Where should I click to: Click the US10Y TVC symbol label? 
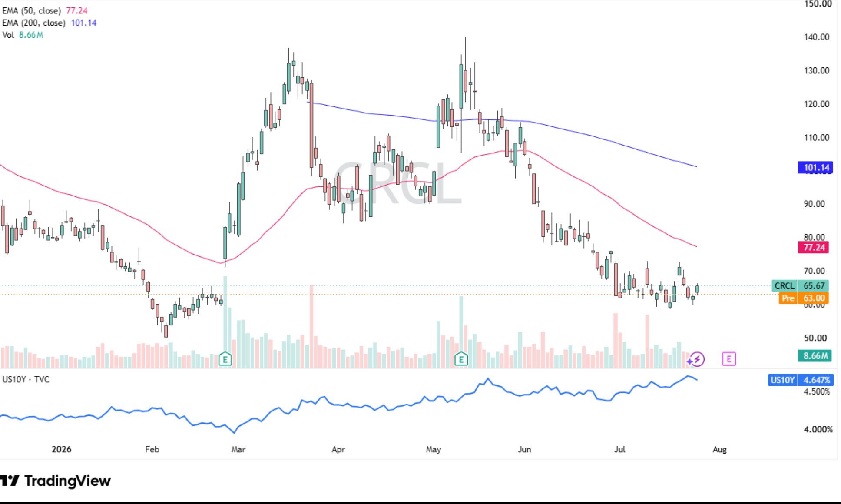(26, 379)
